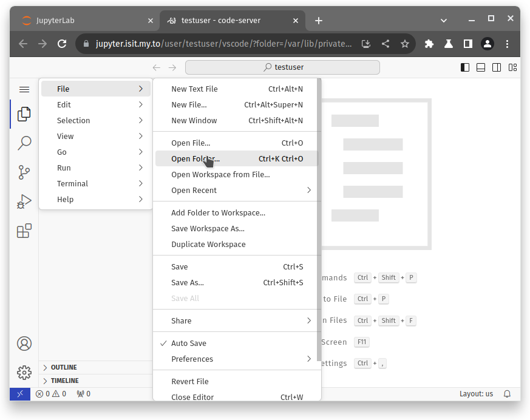Click the Layout: us status item
The width and height of the screenshot is (530, 420).
(x=476, y=394)
